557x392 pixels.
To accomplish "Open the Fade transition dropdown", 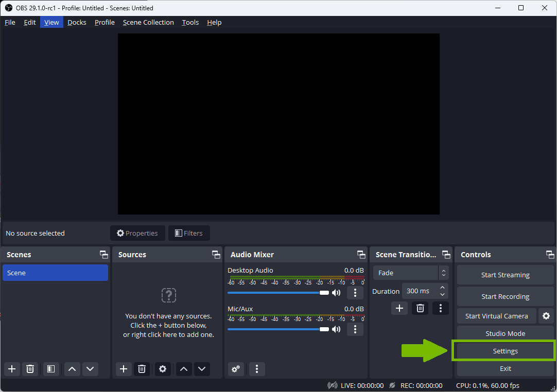I will point(411,273).
